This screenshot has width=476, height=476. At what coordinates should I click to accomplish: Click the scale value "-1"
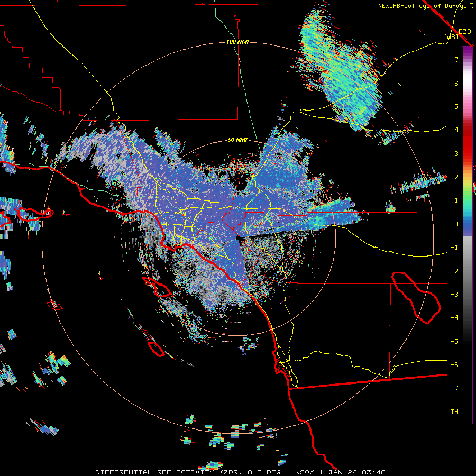[454, 248]
